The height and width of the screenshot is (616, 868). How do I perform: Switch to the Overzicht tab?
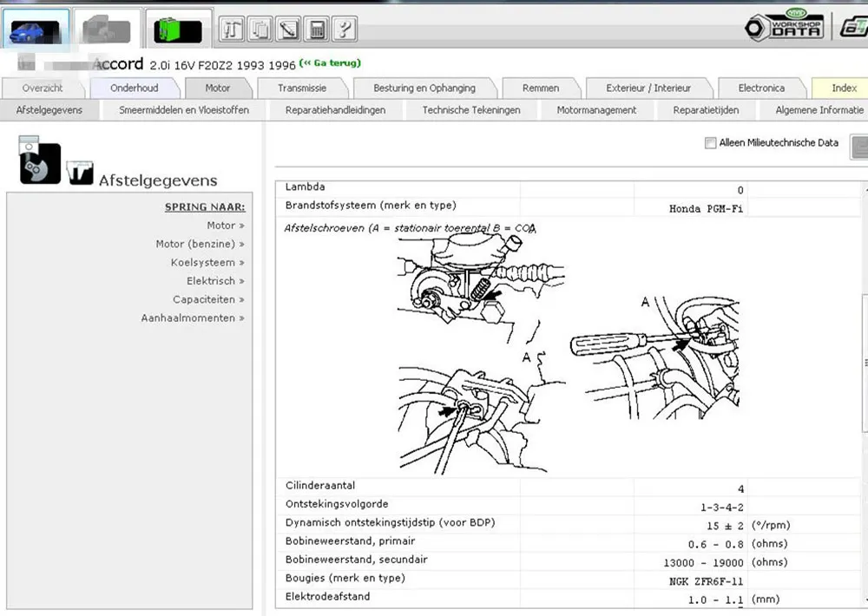[x=43, y=88]
